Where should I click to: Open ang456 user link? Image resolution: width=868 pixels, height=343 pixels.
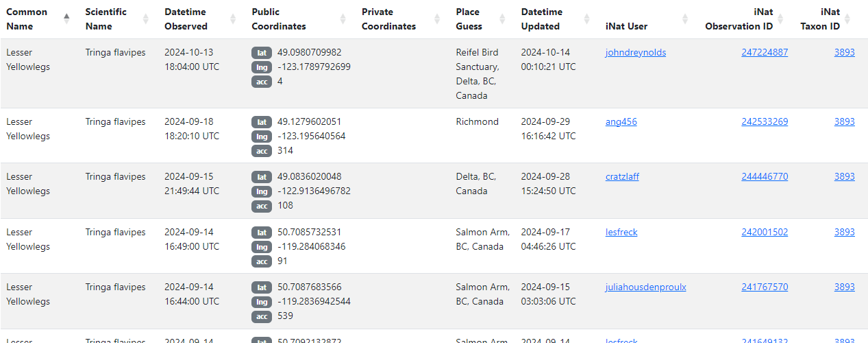[x=621, y=122]
